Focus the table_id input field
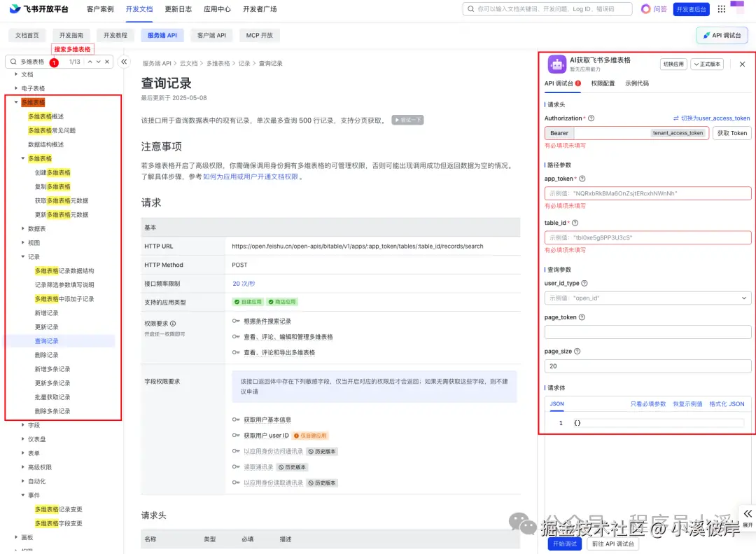Image resolution: width=756 pixels, height=554 pixels. 647,238
